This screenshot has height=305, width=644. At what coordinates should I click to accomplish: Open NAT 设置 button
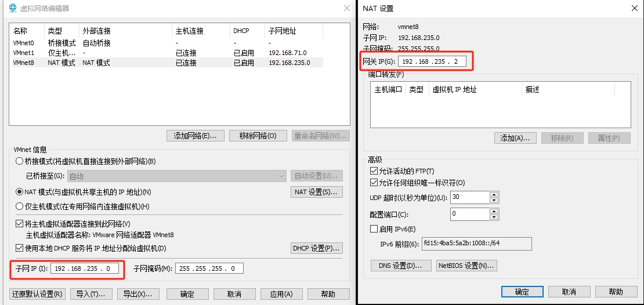pyautogui.click(x=316, y=192)
